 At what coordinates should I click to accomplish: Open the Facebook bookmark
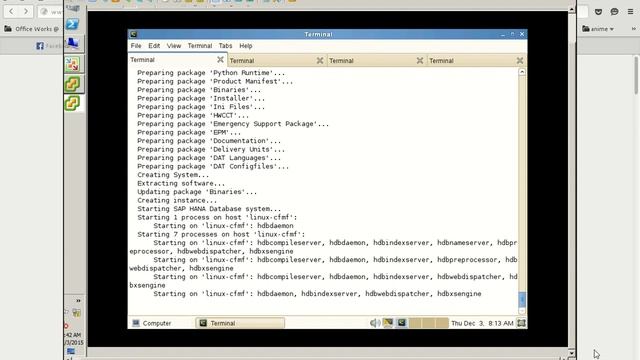click(50, 46)
